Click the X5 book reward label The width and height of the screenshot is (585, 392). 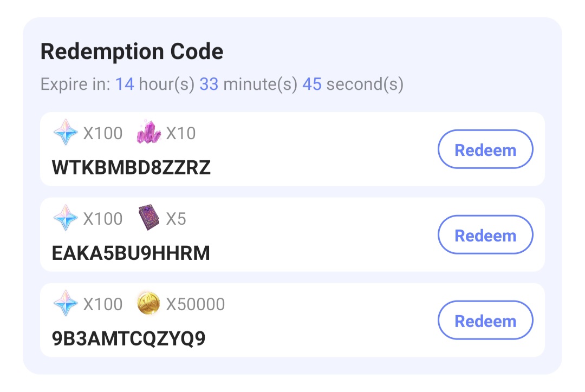[x=175, y=218]
